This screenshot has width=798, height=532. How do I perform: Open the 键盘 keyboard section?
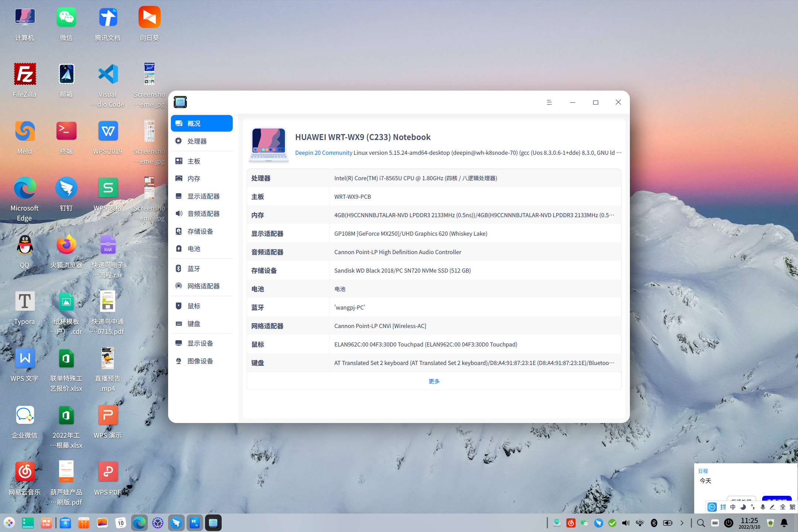tap(194, 323)
